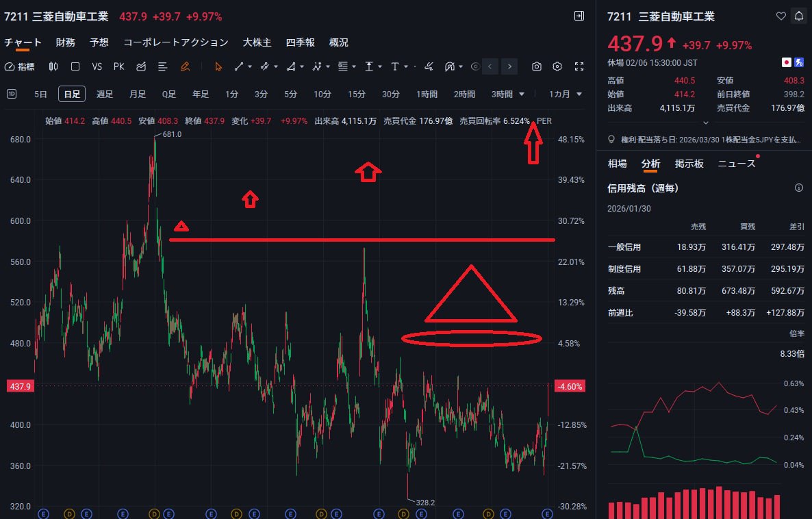The width and height of the screenshot is (812, 519).
Task: Open the channel tool dropdown arrow
Action: pyautogui.click(x=276, y=67)
